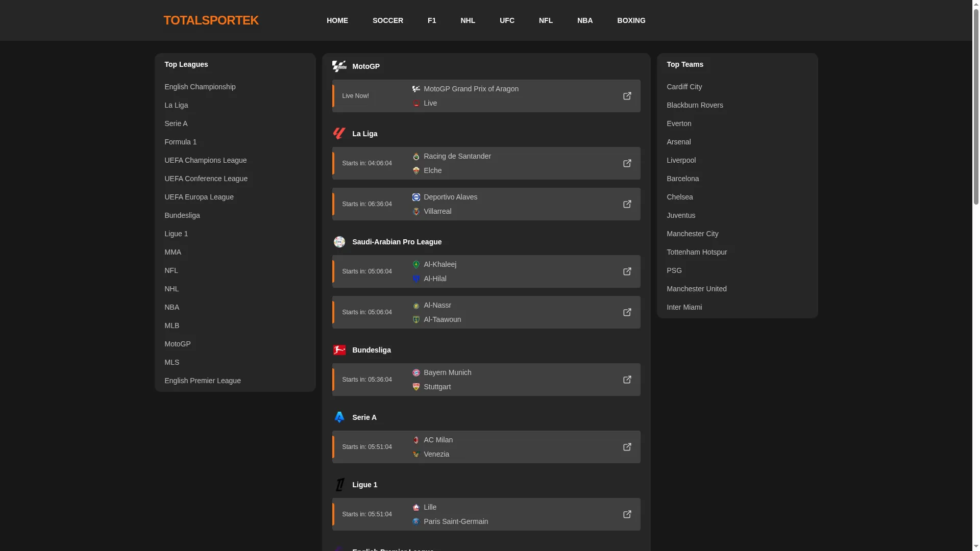Image resolution: width=980 pixels, height=551 pixels.
Task: Go to the HOME nav item
Action: click(337, 20)
